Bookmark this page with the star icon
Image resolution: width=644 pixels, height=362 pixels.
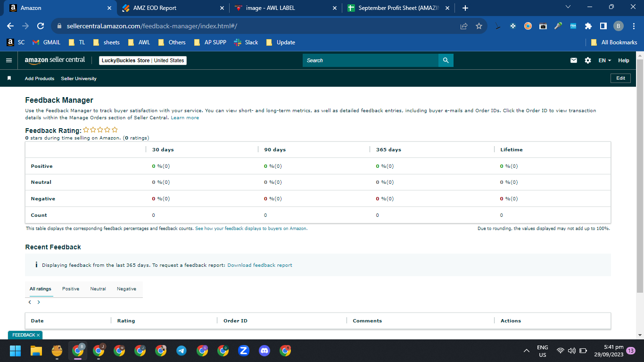click(479, 26)
